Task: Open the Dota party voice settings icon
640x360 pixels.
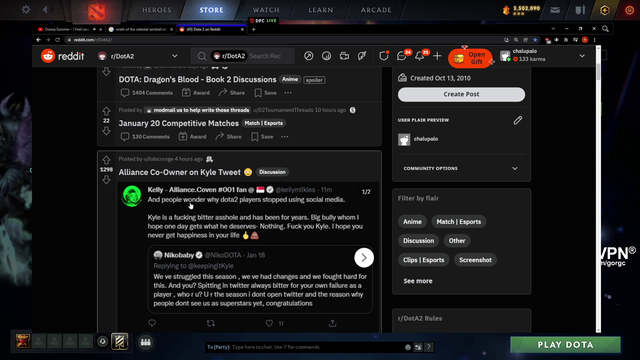Action: pos(102,341)
